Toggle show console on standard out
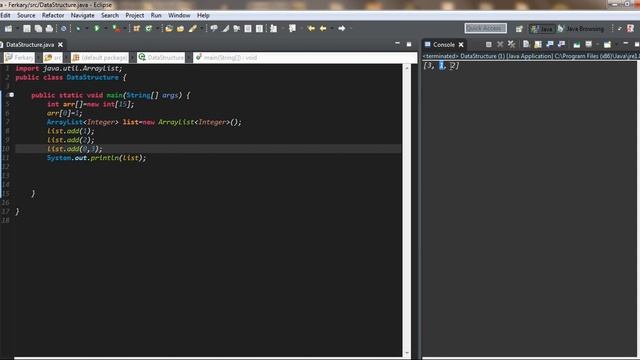This screenshot has height=360, width=640. point(550,44)
